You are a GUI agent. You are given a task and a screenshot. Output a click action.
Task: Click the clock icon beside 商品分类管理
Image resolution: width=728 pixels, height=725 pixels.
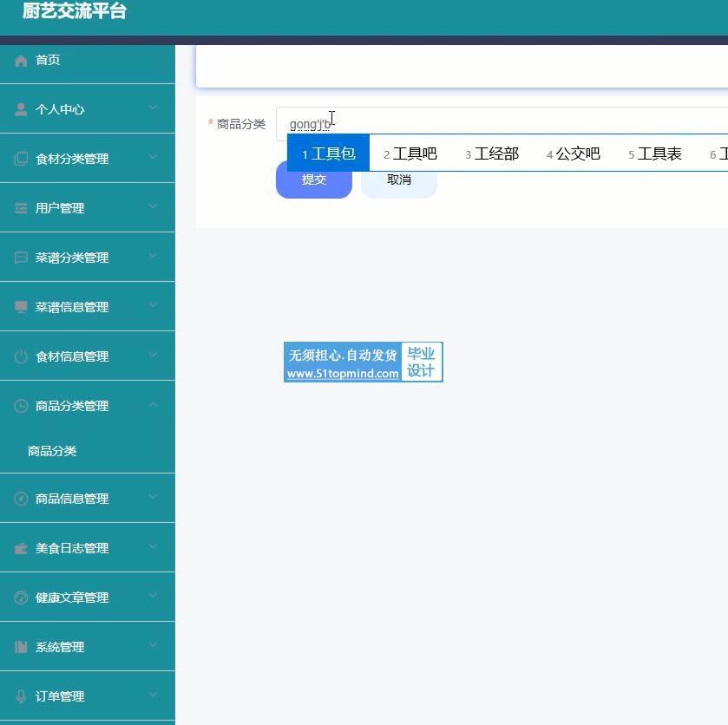pyautogui.click(x=21, y=406)
